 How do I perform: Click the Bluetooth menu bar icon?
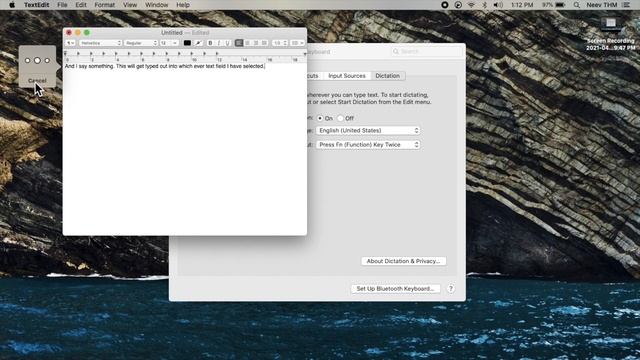484,5
